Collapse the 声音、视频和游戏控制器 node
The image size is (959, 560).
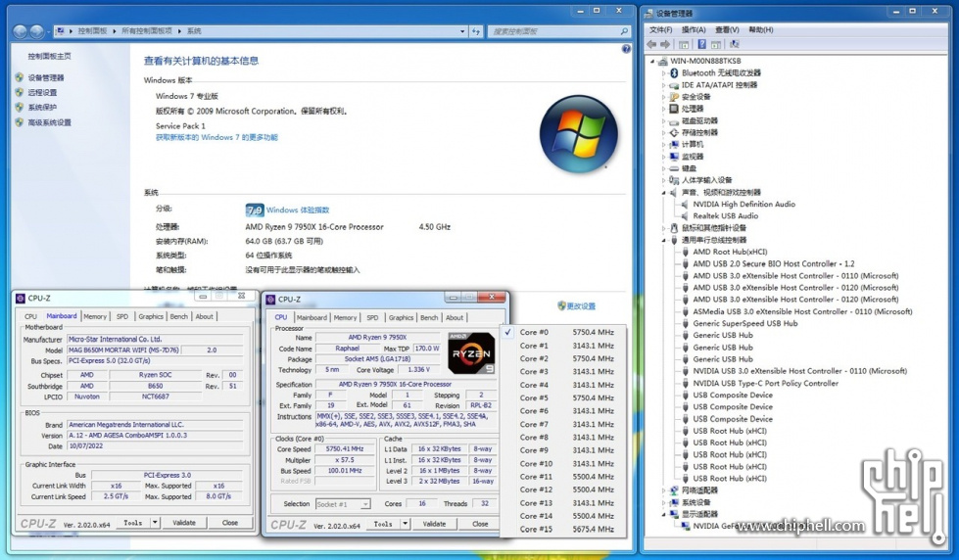pyautogui.click(x=663, y=192)
